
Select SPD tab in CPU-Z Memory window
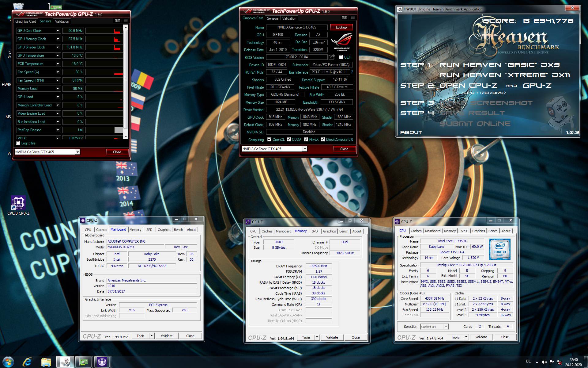[x=315, y=231]
